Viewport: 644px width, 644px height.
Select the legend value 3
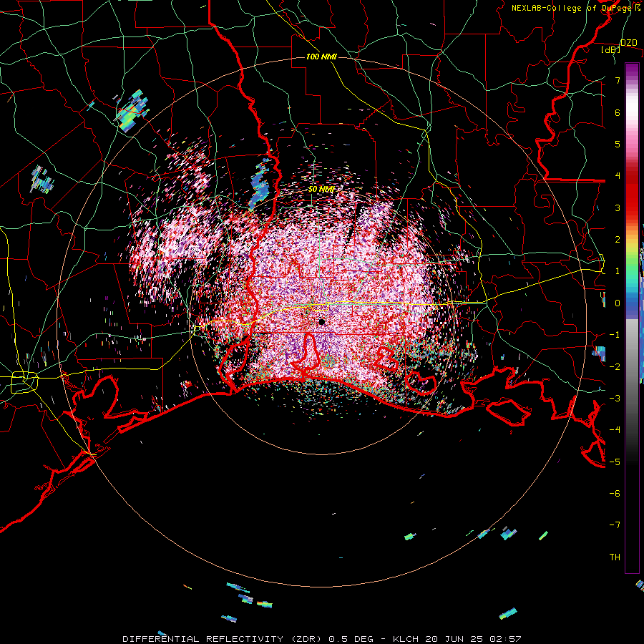pos(618,208)
